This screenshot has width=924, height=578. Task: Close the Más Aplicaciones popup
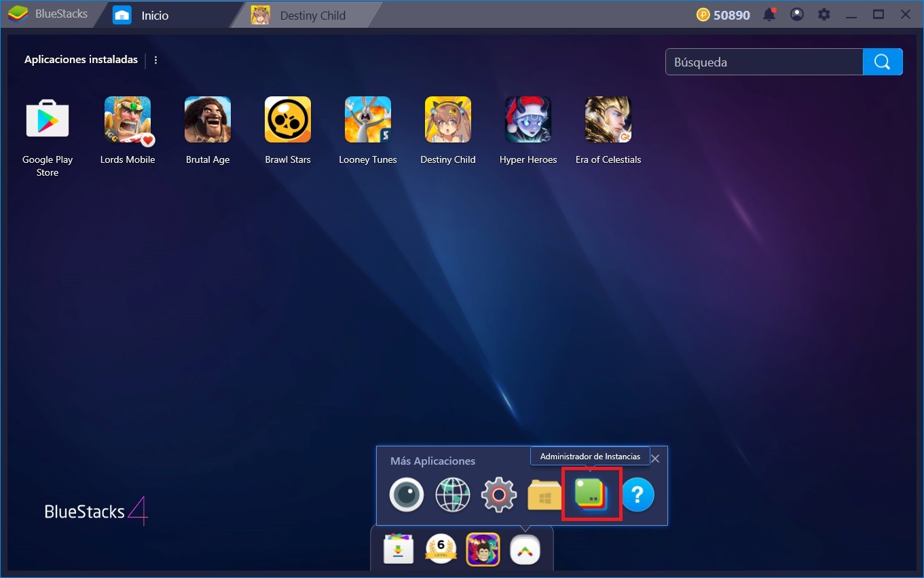pos(655,459)
